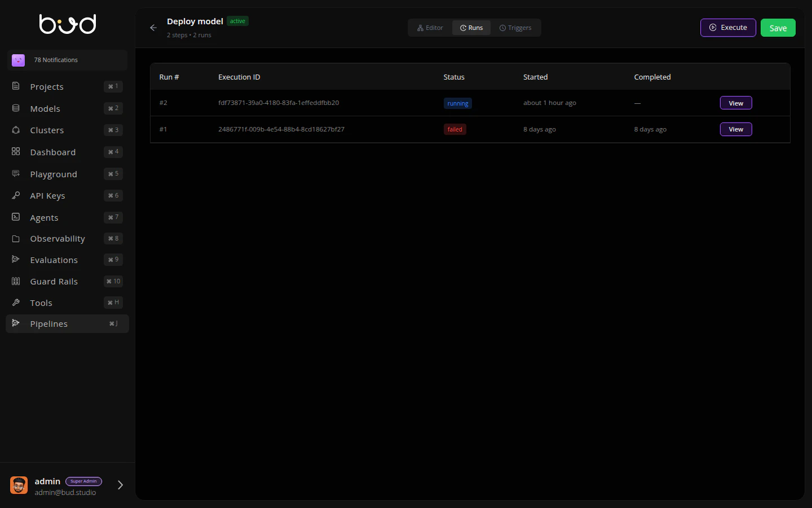Open the notifications icon

[x=18, y=60]
